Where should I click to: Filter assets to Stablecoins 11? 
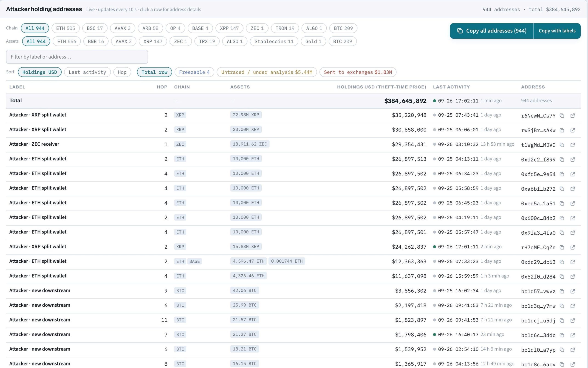[x=274, y=41]
